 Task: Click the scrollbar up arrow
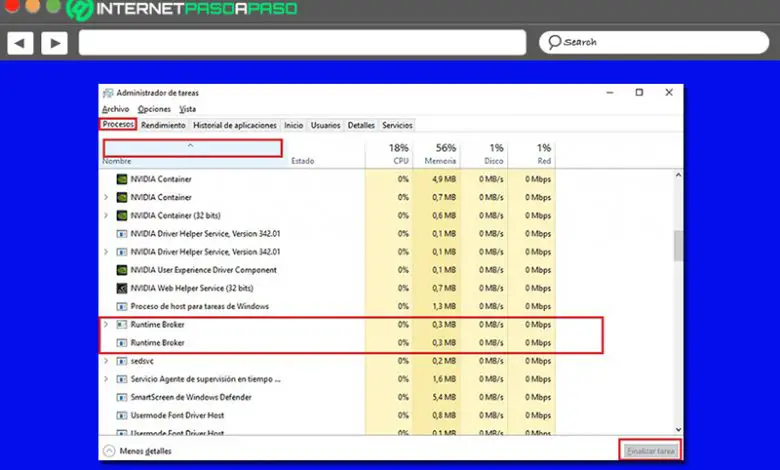[x=678, y=175]
